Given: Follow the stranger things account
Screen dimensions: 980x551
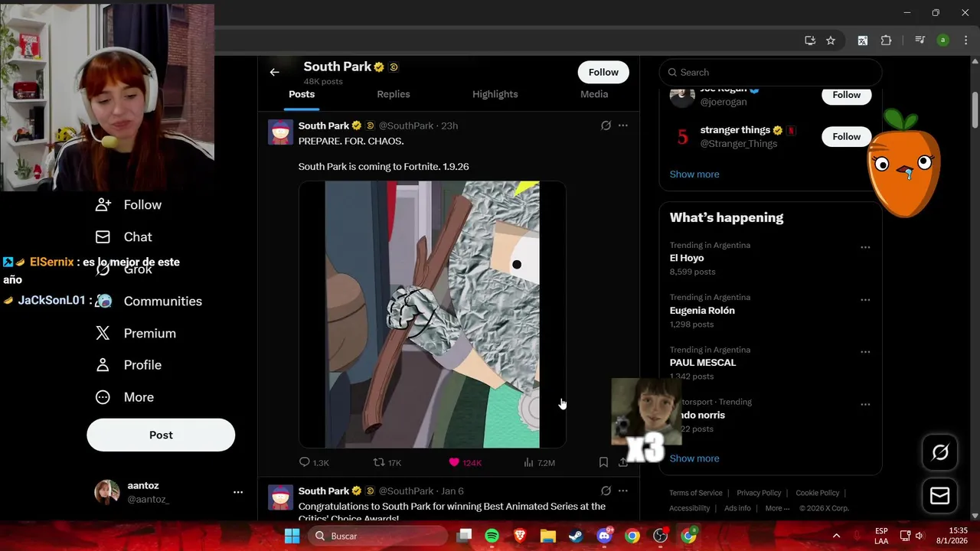Looking at the screenshot, I should (847, 136).
